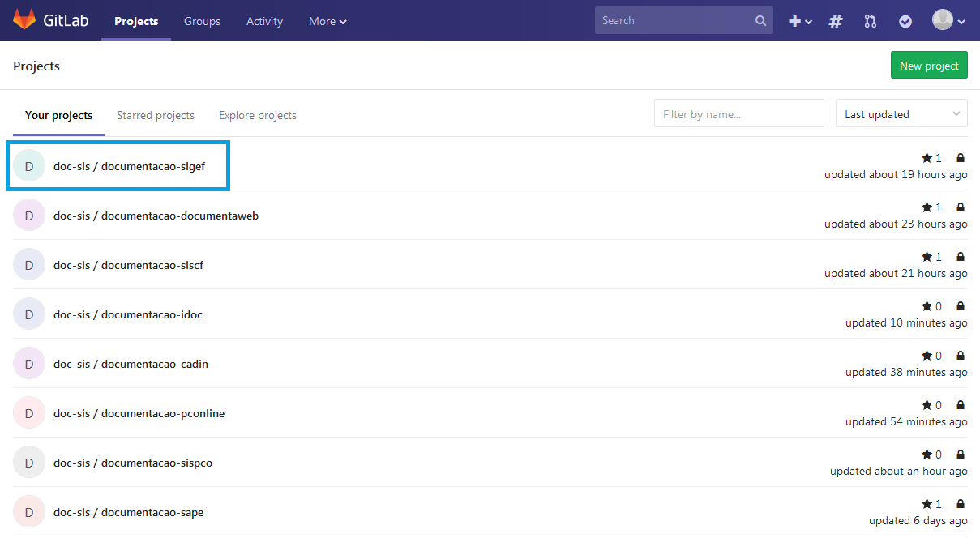Open the issues hash icon
This screenshot has height=538, width=980.
coord(836,21)
